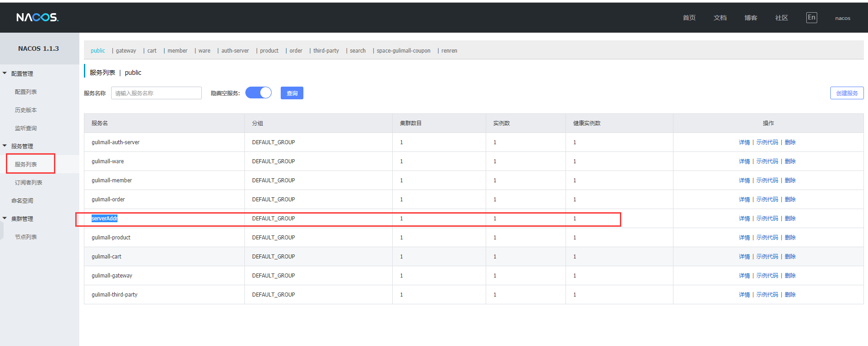Image resolution: width=868 pixels, height=346 pixels.
Task: Switch to the order namespace tab
Action: pyautogui.click(x=296, y=51)
